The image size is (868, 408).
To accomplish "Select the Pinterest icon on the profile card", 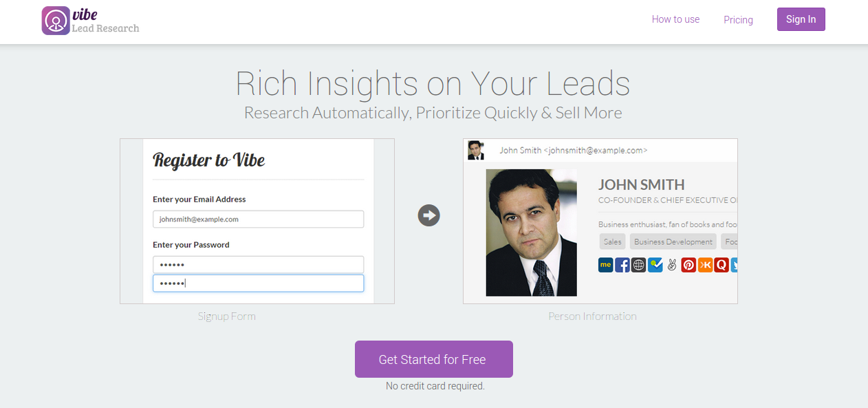I will click(688, 265).
